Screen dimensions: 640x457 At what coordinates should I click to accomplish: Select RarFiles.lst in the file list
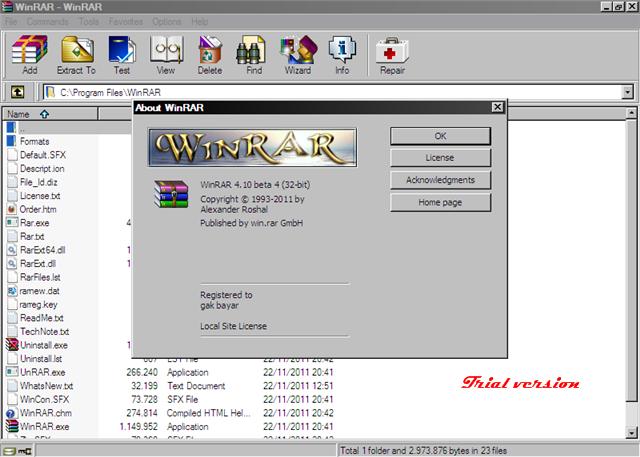(40, 277)
